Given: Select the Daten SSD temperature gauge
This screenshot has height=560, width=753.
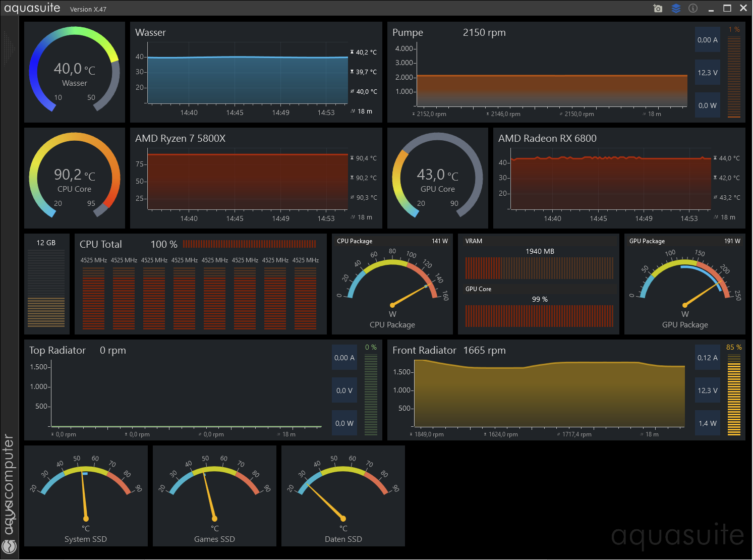Looking at the screenshot, I should (343, 495).
